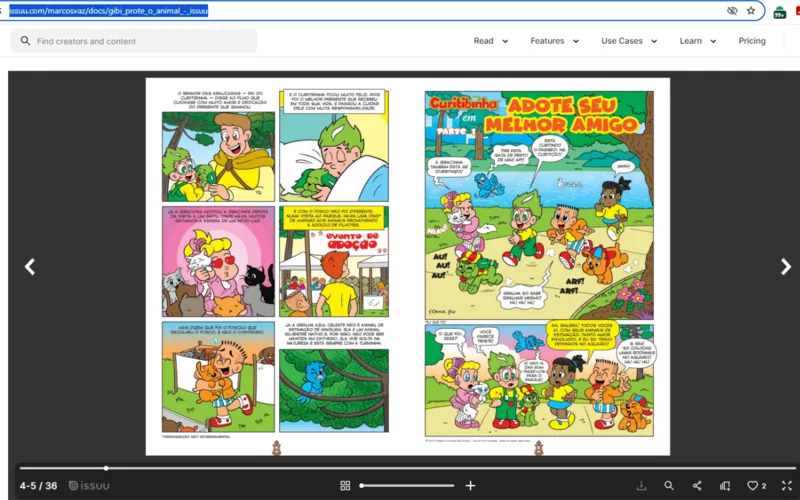
Task: Search inside document with magnifier icon
Action: pyautogui.click(x=669, y=486)
